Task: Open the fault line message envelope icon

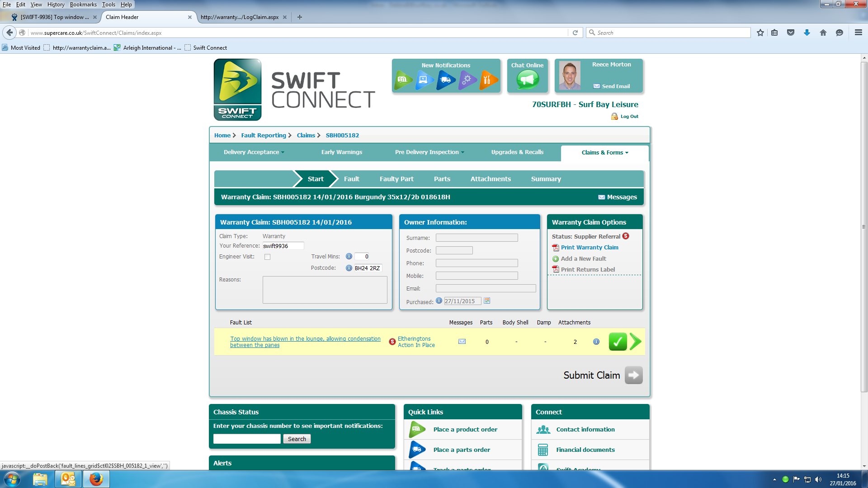Action: point(462,342)
